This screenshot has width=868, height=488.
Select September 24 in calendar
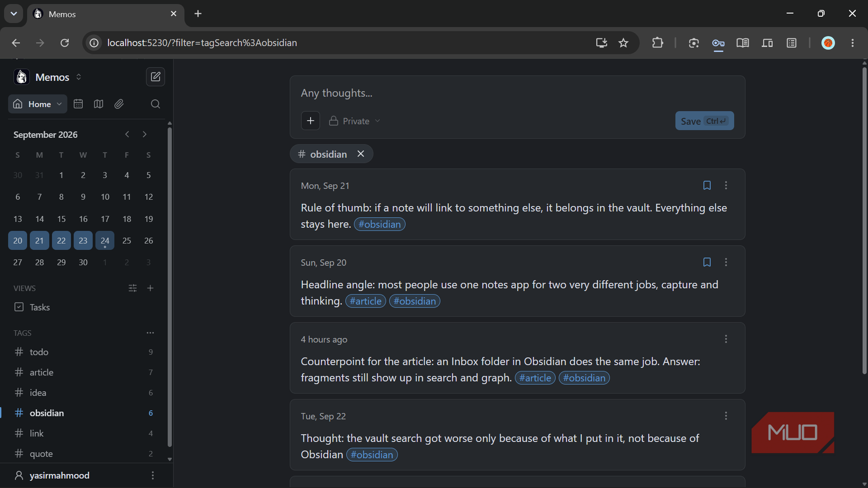tap(105, 240)
